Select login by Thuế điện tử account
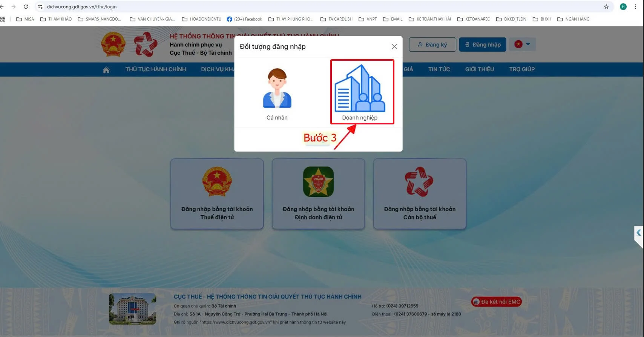The image size is (644, 337). click(x=217, y=194)
